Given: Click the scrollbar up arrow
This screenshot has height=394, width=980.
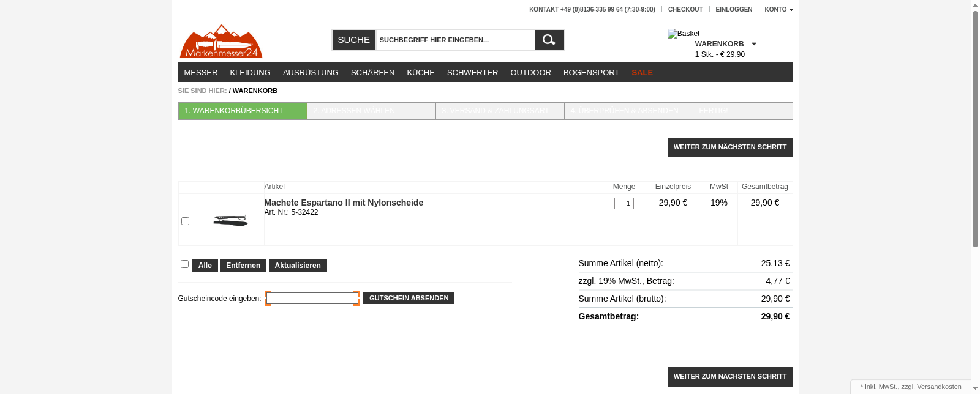Looking at the screenshot, I should coord(975,5).
